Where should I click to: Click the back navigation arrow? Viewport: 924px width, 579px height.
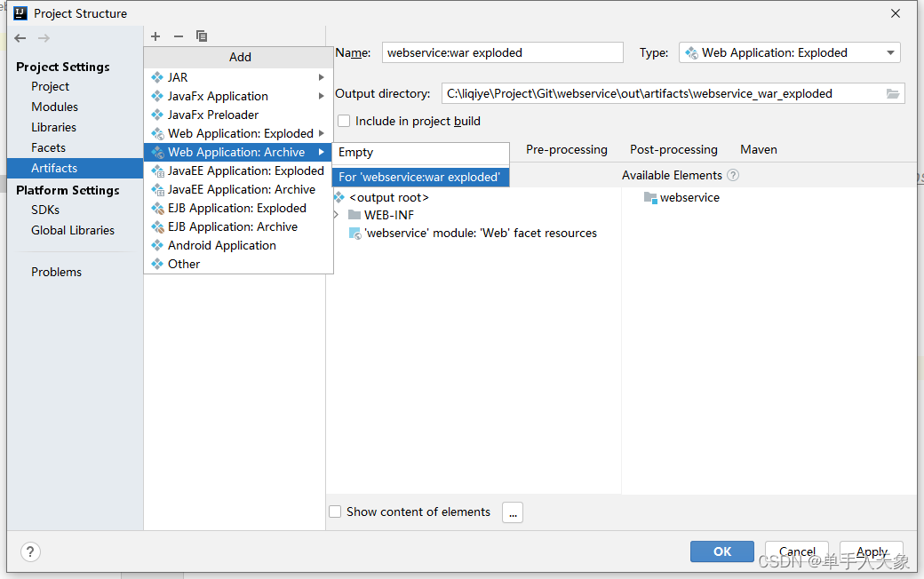coord(20,38)
